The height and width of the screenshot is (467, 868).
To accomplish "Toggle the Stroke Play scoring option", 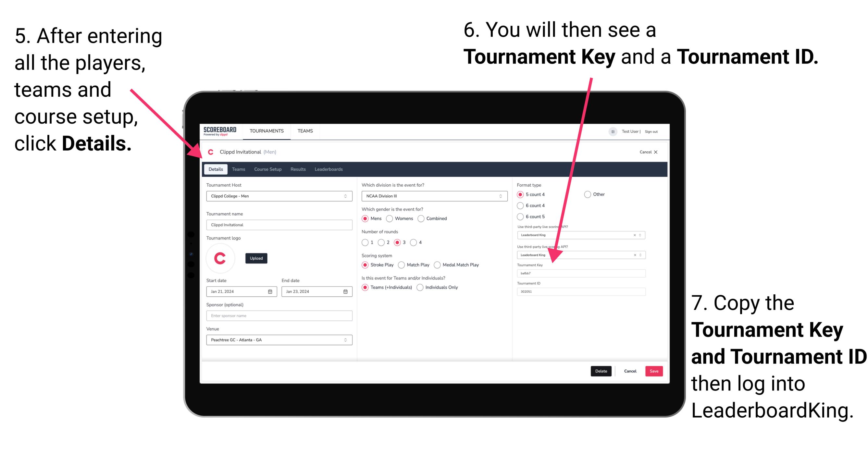I will 365,265.
